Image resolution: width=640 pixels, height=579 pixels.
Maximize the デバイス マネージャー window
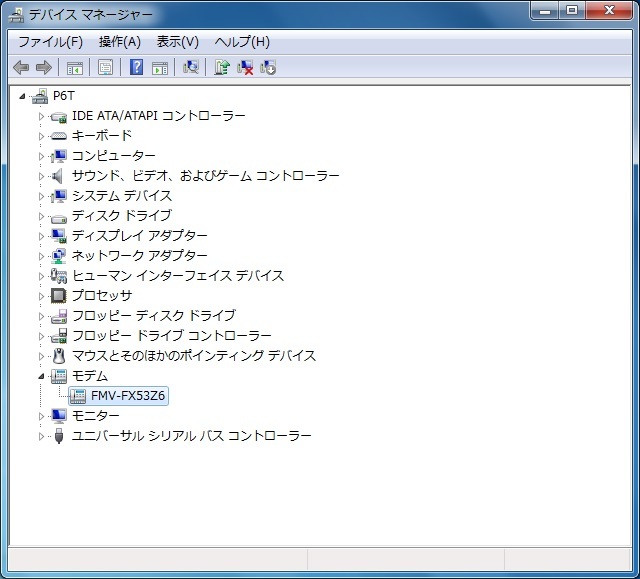[x=572, y=11]
